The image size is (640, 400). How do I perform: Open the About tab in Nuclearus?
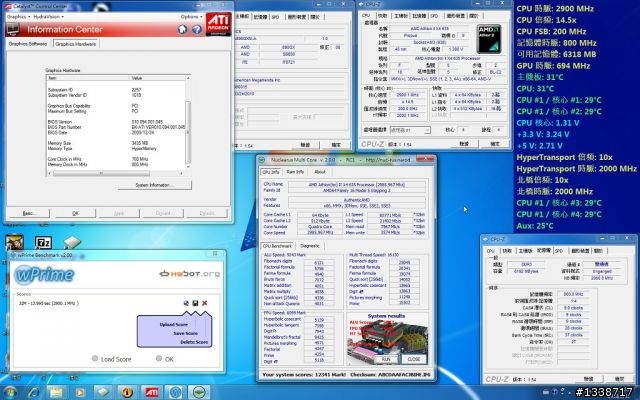tap(320, 172)
